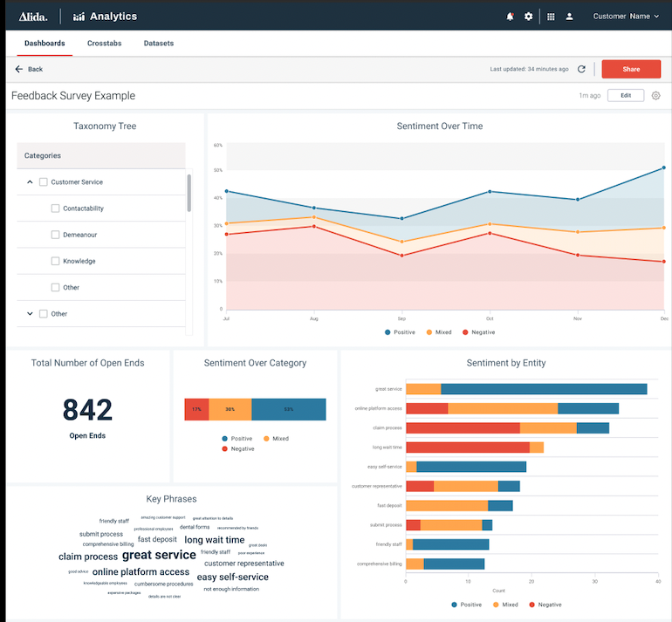Expand the Other category at bottom
Image resolution: width=672 pixels, height=622 pixels.
(30, 314)
